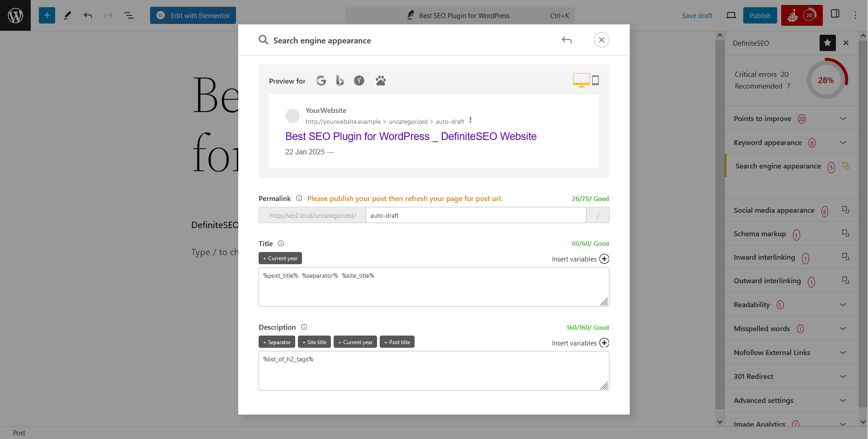Select the edit pencil tool
Image resolution: width=868 pixels, height=439 pixels.
(x=68, y=15)
